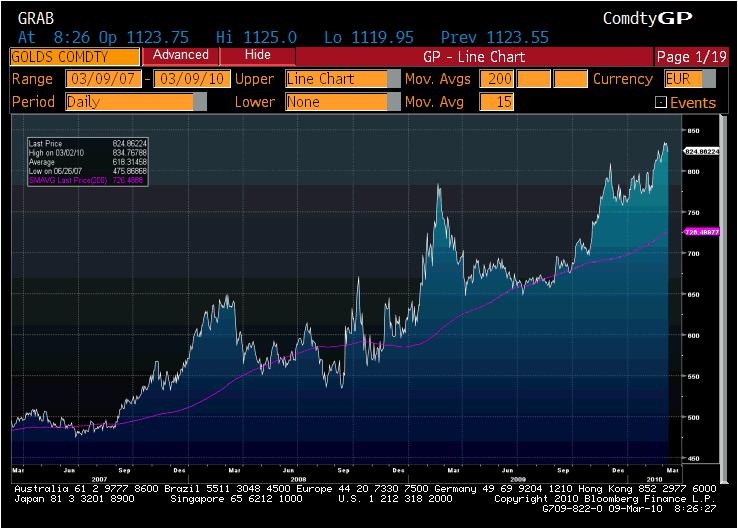Click the 450 y-axis label
This screenshot has width=738, height=529.
tap(693, 458)
